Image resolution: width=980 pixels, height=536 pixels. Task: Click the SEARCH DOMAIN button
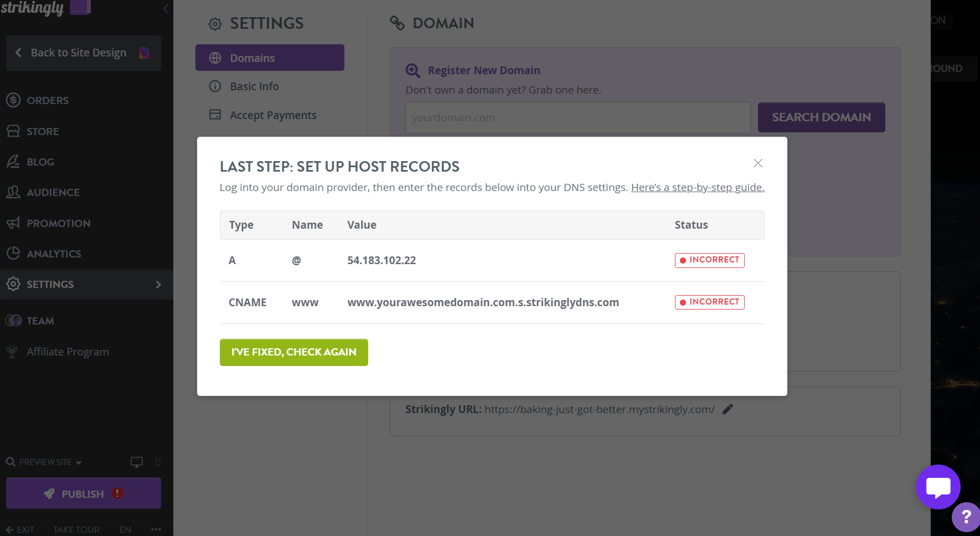pos(822,117)
